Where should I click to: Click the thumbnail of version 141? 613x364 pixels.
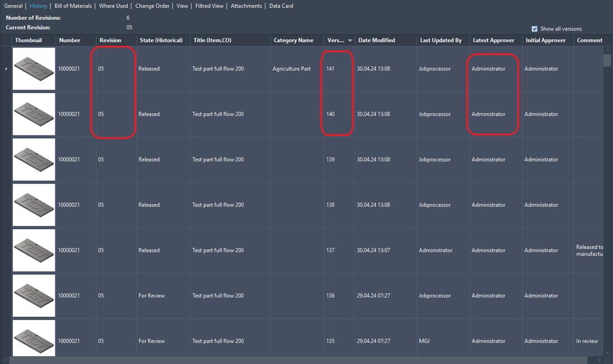[33, 69]
